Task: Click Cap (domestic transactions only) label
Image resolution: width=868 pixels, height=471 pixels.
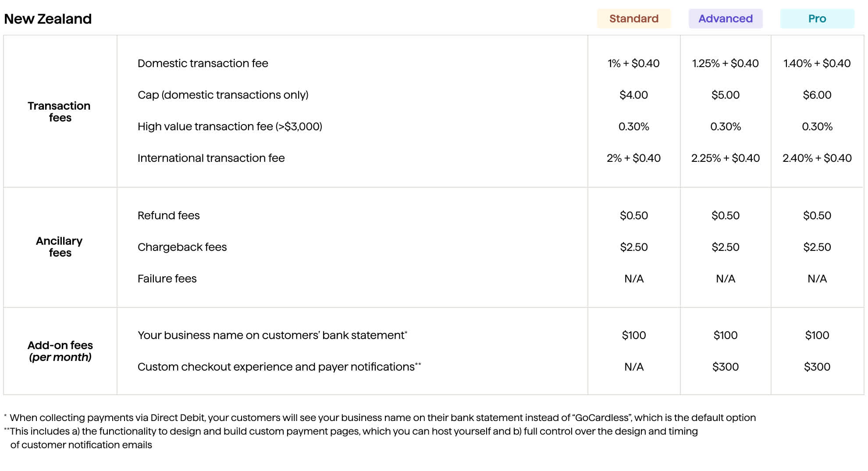Action: [x=223, y=95]
